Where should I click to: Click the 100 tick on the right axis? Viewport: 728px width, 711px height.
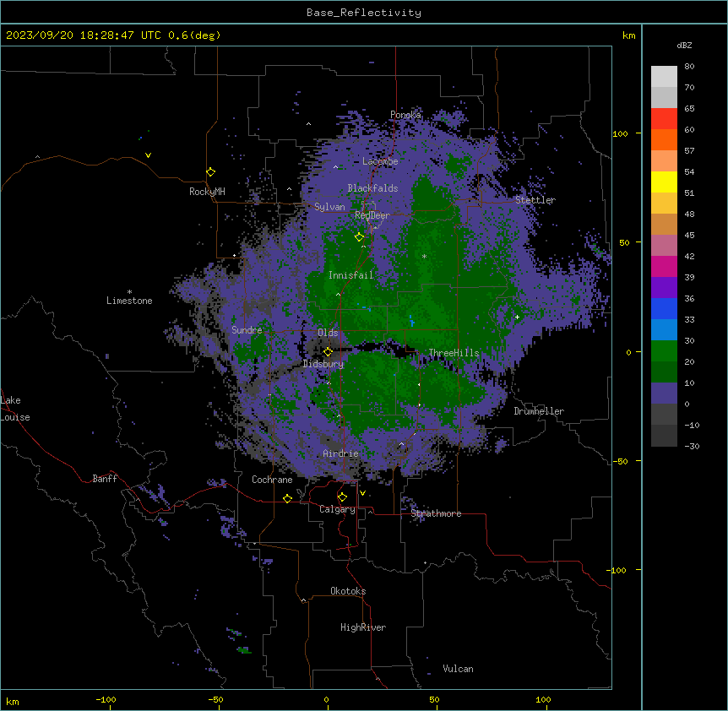[620, 133]
